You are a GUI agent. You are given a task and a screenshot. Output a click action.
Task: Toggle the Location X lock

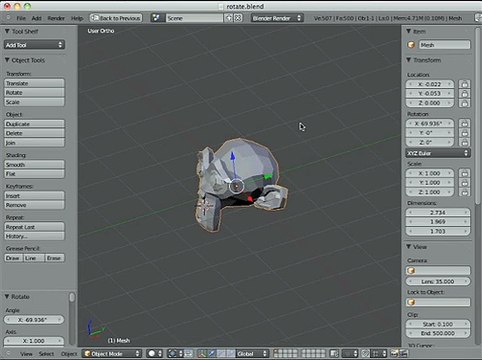click(464, 84)
